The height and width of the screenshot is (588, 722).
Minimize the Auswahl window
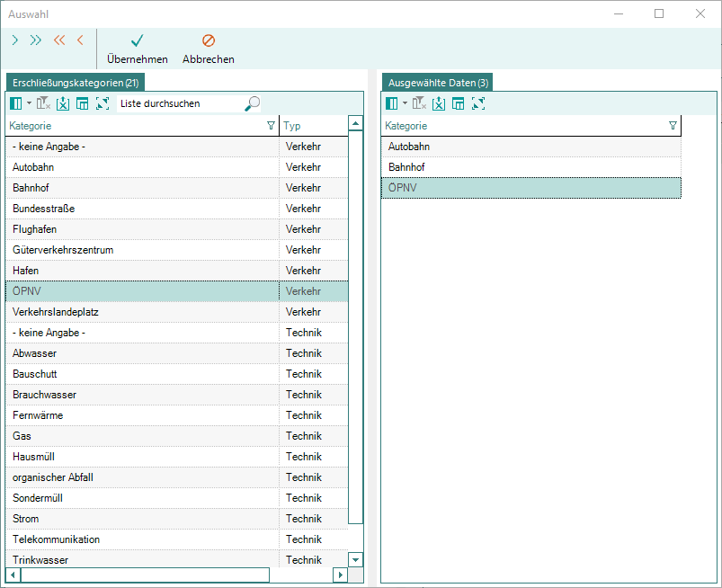[619, 13]
